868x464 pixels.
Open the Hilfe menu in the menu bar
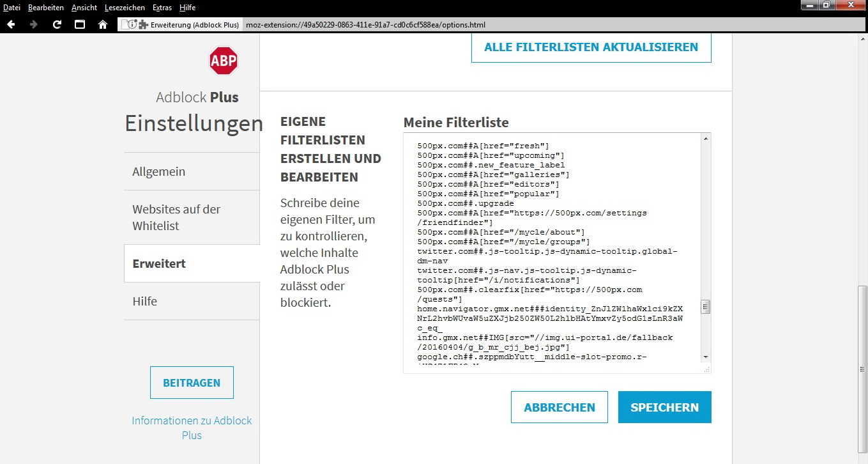(188, 8)
